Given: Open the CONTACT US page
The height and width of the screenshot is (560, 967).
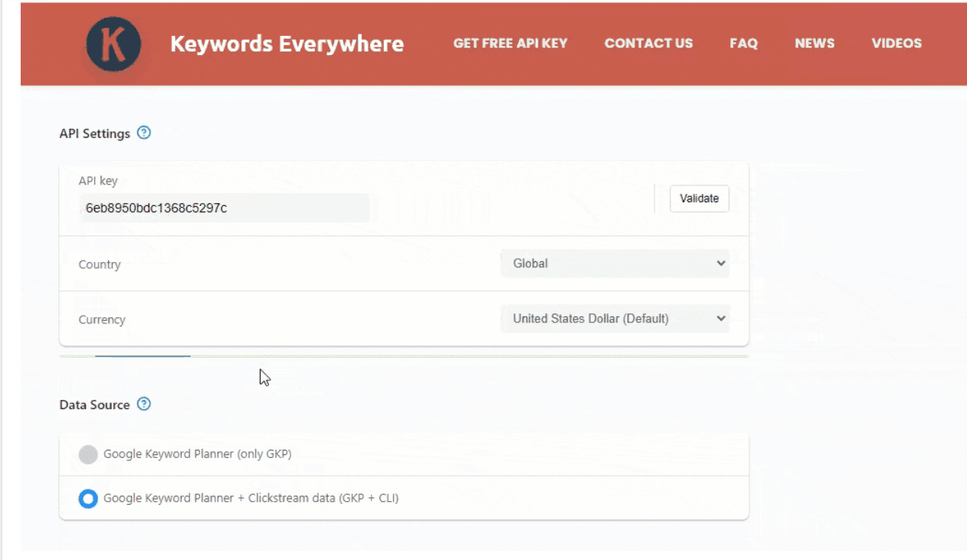Looking at the screenshot, I should tap(648, 44).
